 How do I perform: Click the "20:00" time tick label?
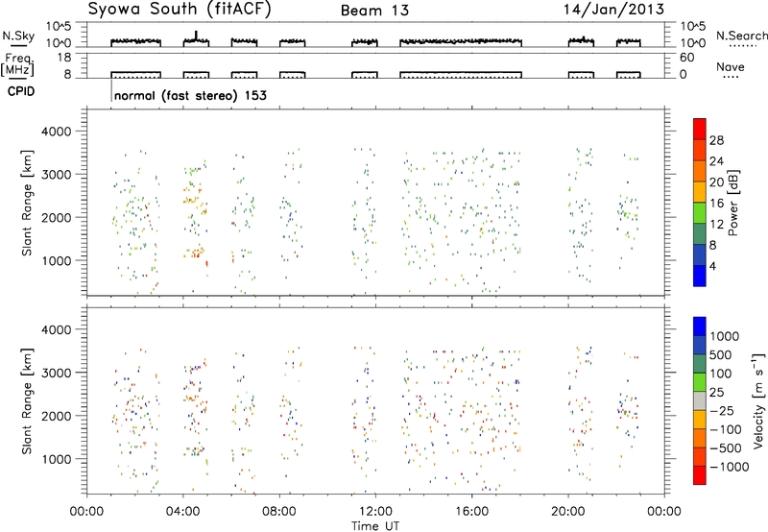(568, 512)
